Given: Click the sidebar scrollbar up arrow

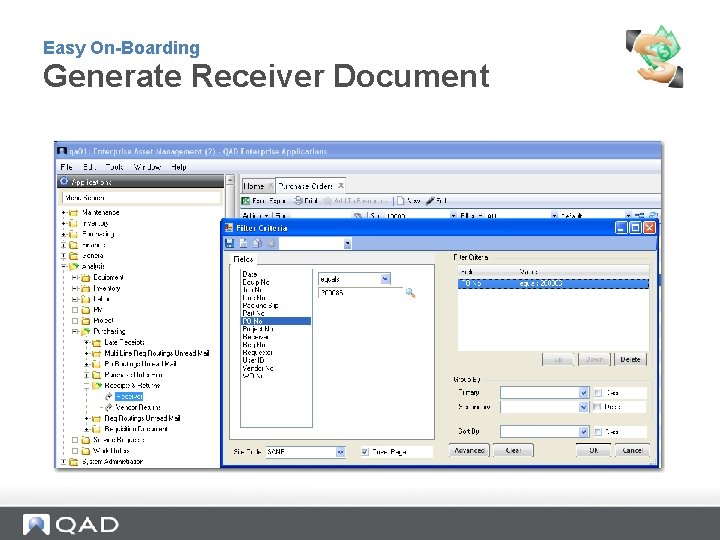Looking at the screenshot, I should (230, 180).
